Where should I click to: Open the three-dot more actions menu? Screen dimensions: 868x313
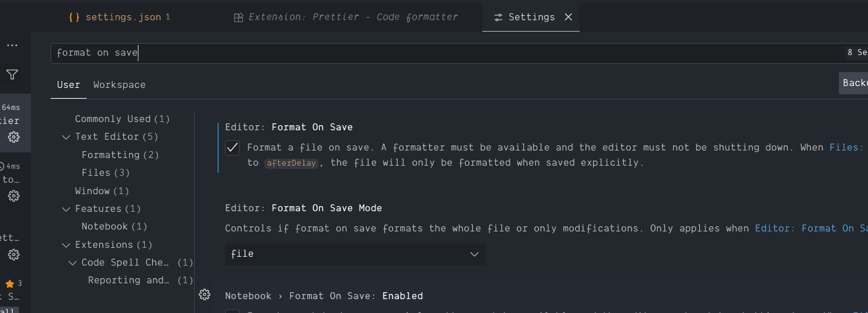pos(12,46)
